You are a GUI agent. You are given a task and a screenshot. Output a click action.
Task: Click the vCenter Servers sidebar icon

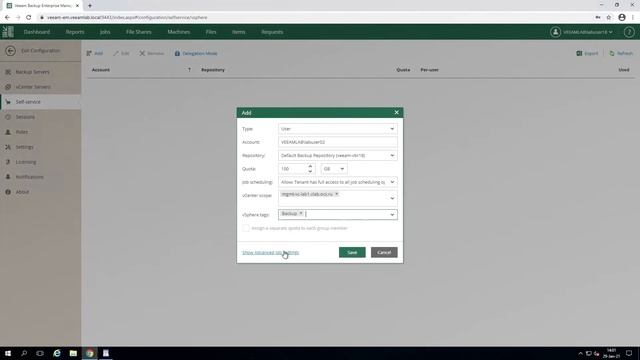point(8,87)
